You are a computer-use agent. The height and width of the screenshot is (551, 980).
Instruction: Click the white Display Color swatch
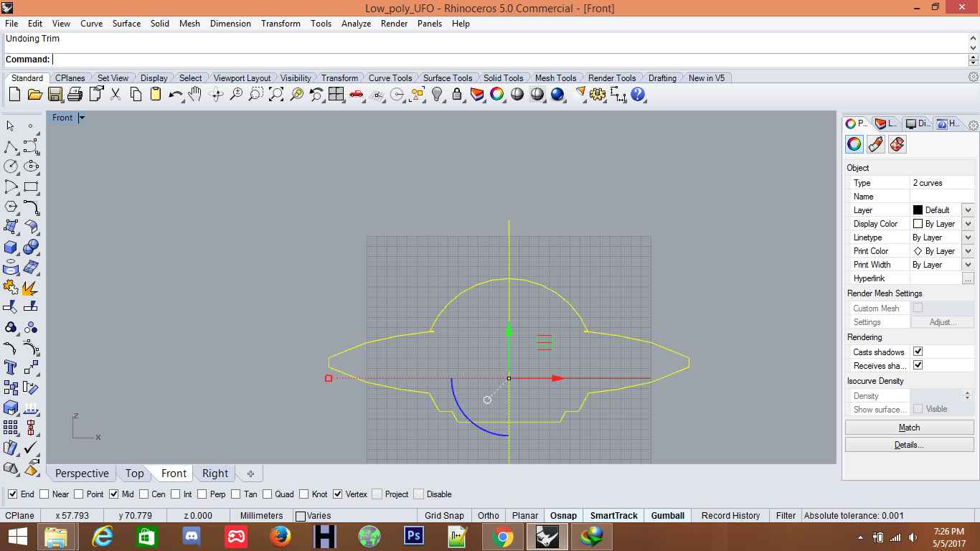pos(918,224)
